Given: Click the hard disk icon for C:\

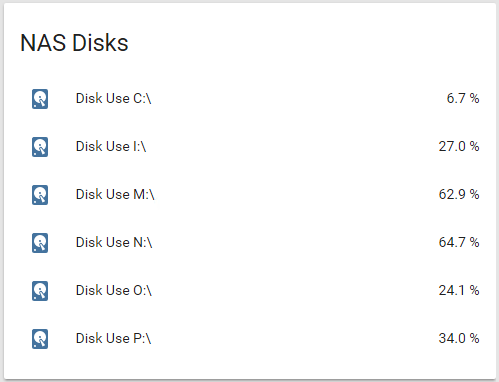Looking at the screenshot, I should click(40, 99).
